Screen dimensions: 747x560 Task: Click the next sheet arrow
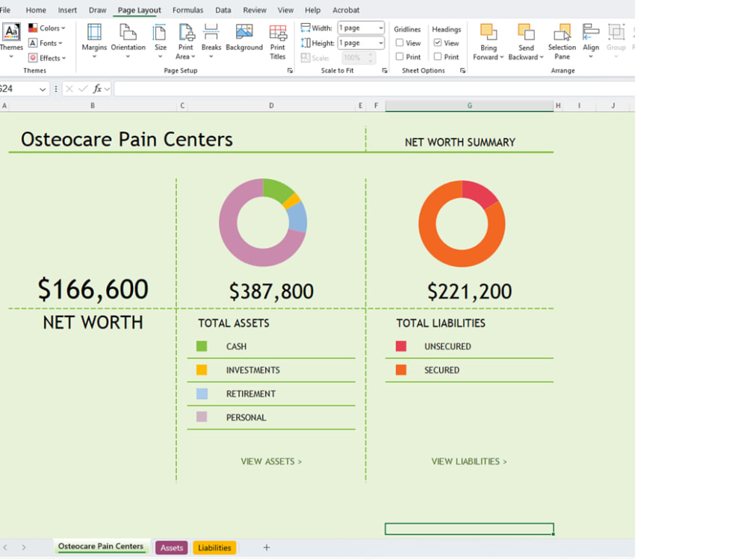23,547
